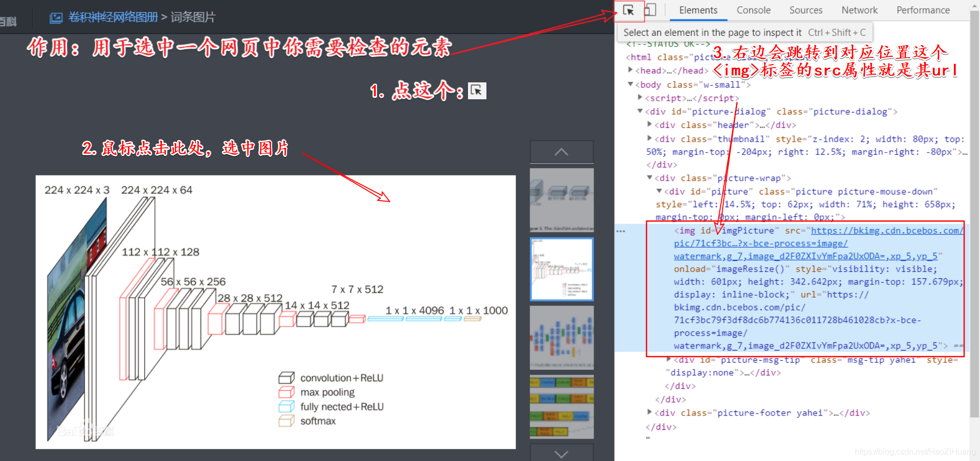The image size is (980, 461).
Task: Click the up chevron above the thumbnail strip
Action: 561,151
